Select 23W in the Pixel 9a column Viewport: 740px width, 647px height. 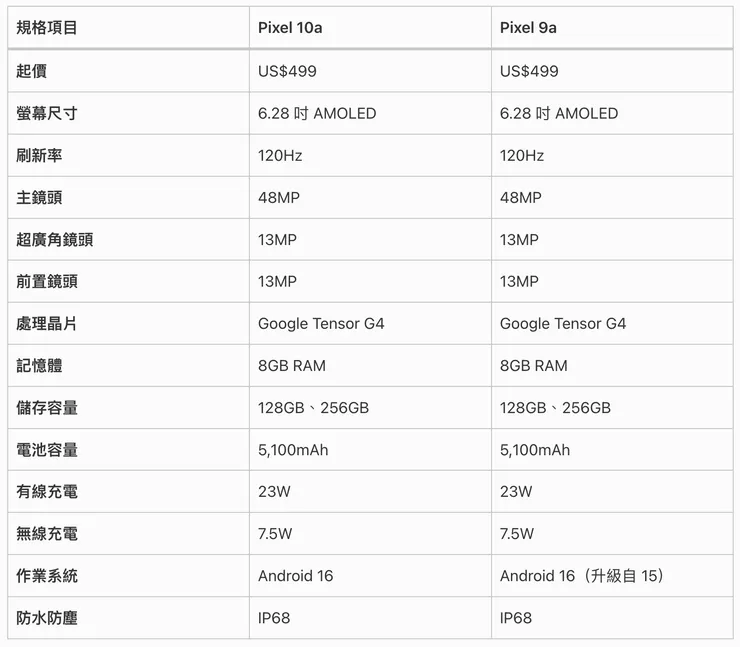click(516, 491)
